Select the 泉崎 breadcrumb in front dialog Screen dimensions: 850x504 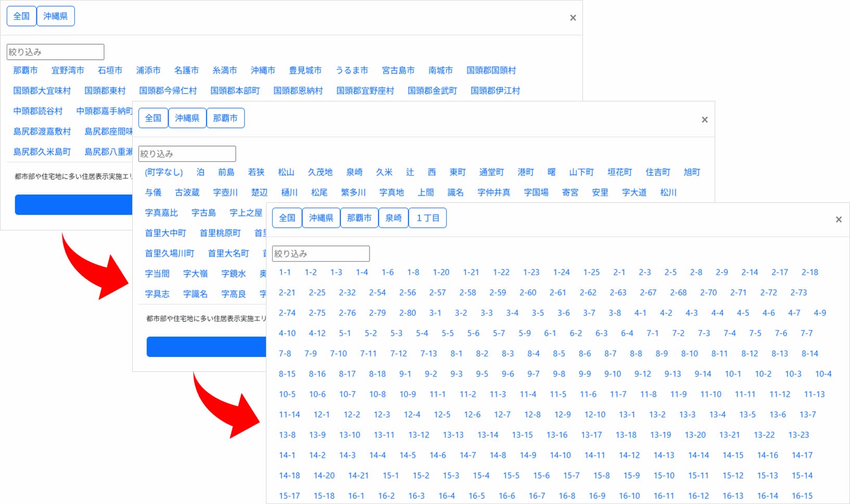pos(394,218)
